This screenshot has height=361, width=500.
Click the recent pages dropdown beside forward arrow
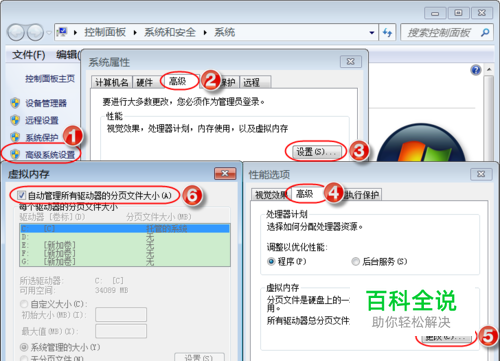pos(49,33)
